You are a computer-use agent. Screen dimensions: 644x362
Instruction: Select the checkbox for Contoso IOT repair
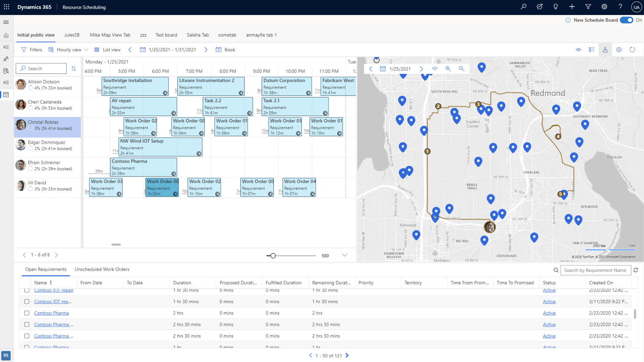(x=27, y=290)
